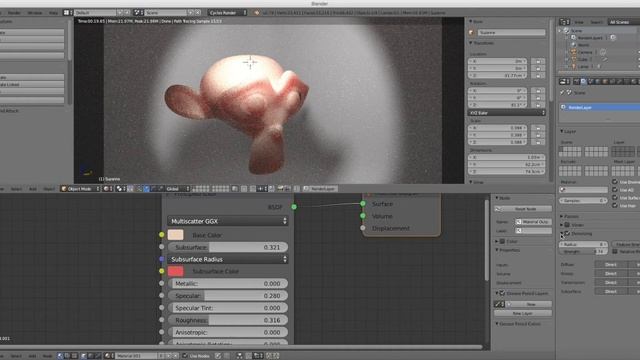Open the Subsurface Radius dropdown

click(x=228, y=259)
